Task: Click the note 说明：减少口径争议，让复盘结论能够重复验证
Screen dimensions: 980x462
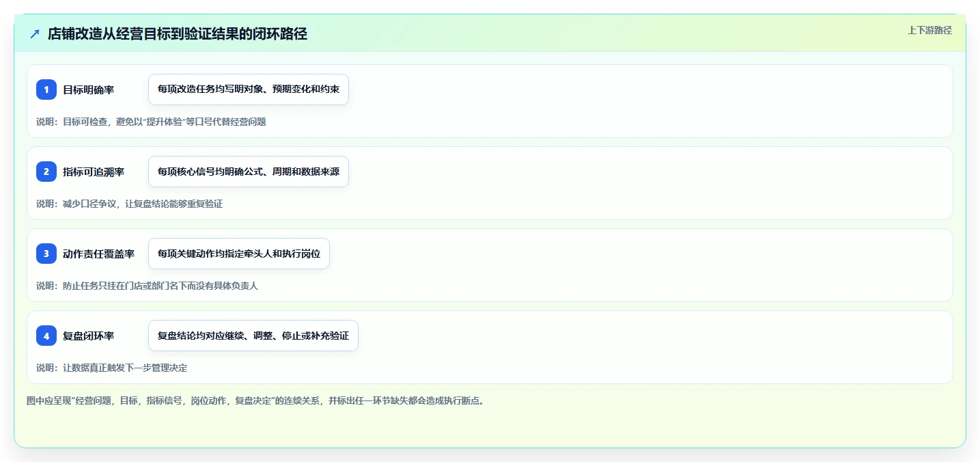Action: tap(129, 204)
